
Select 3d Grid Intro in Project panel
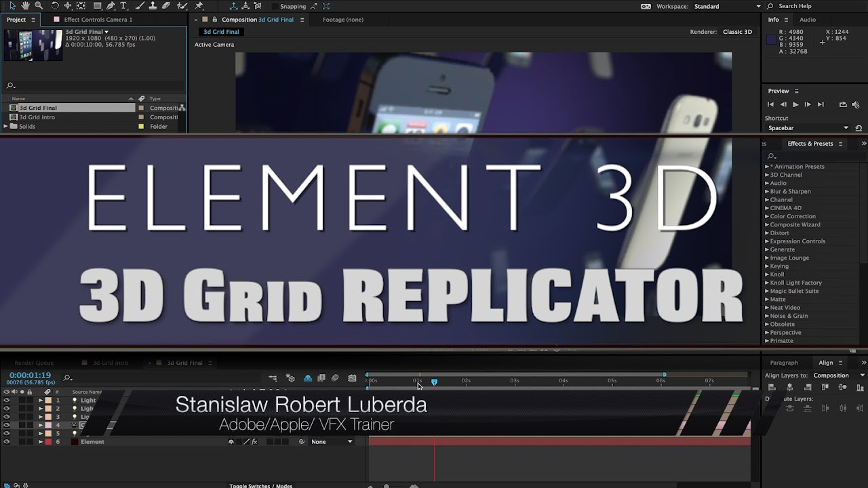[x=37, y=117]
